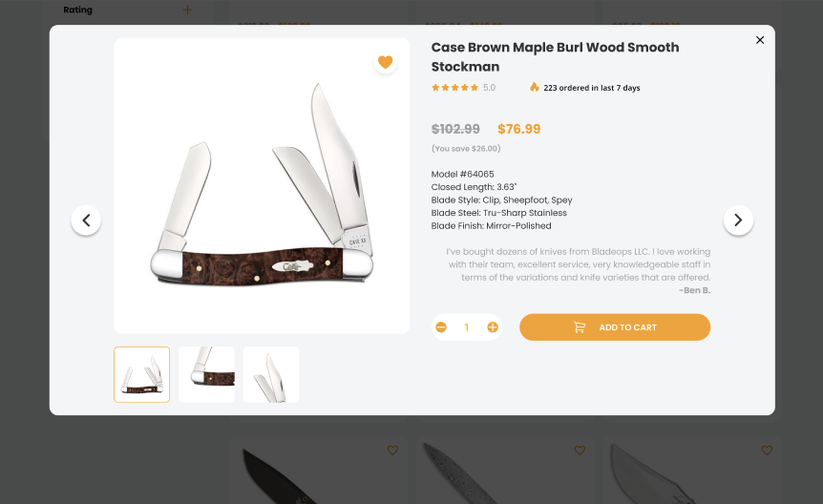
Task: Expand the Rating filter plus icon
Action: click(187, 10)
